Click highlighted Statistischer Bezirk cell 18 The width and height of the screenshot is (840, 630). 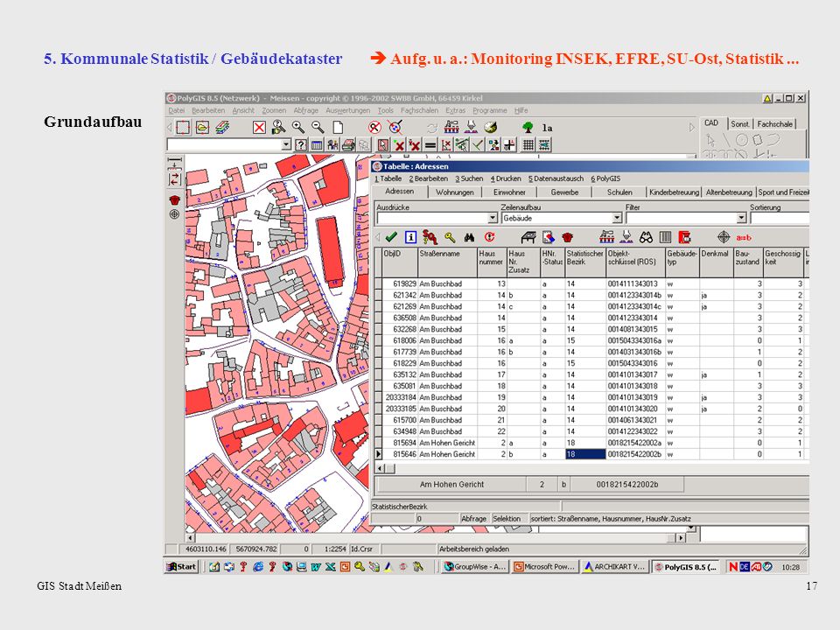tap(585, 454)
